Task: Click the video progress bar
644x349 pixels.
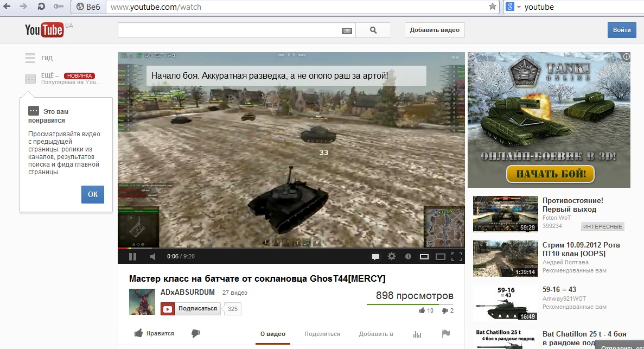Action: [x=291, y=248]
